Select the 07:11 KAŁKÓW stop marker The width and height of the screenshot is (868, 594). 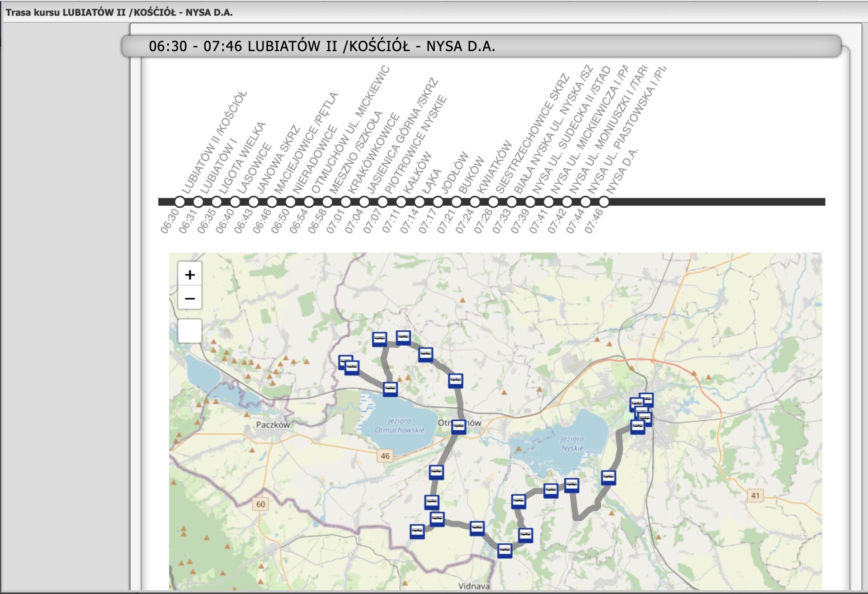(x=401, y=202)
